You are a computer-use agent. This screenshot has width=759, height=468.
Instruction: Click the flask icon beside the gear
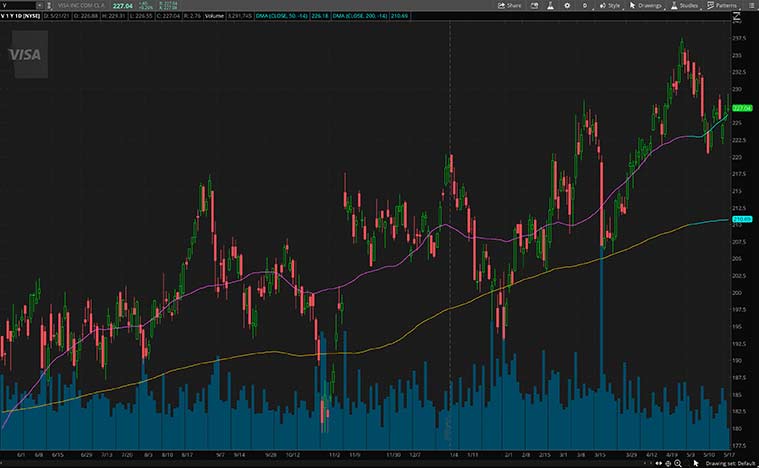[549, 5]
